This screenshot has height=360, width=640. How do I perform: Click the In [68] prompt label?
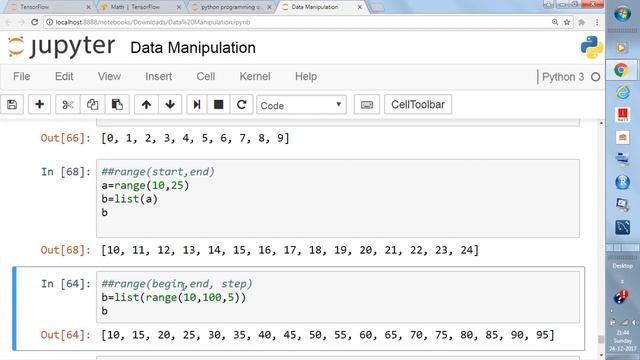(66, 172)
